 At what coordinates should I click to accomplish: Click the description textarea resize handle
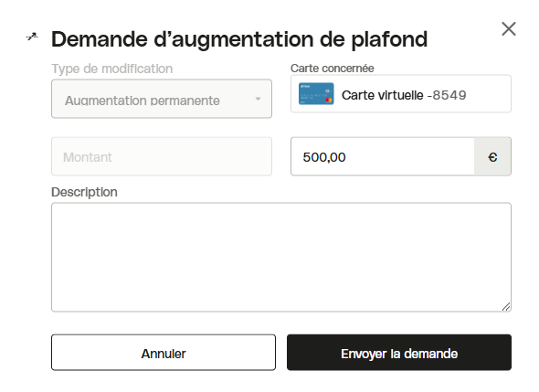[506, 306]
